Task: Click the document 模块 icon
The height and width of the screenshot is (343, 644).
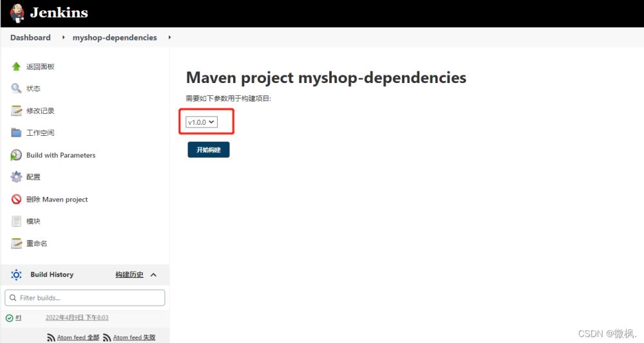Action: 16,221
